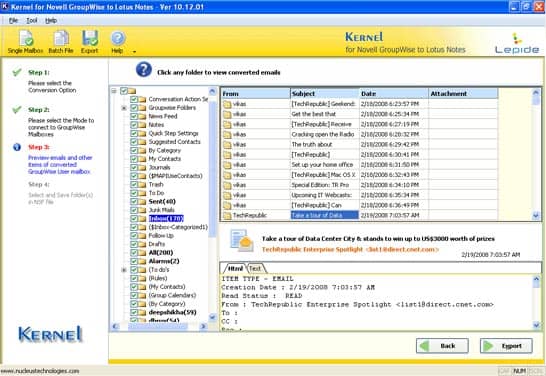Click the folder tree scroll right arrow
The width and height of the screenshot is (546, 376).
coord(203,326)
